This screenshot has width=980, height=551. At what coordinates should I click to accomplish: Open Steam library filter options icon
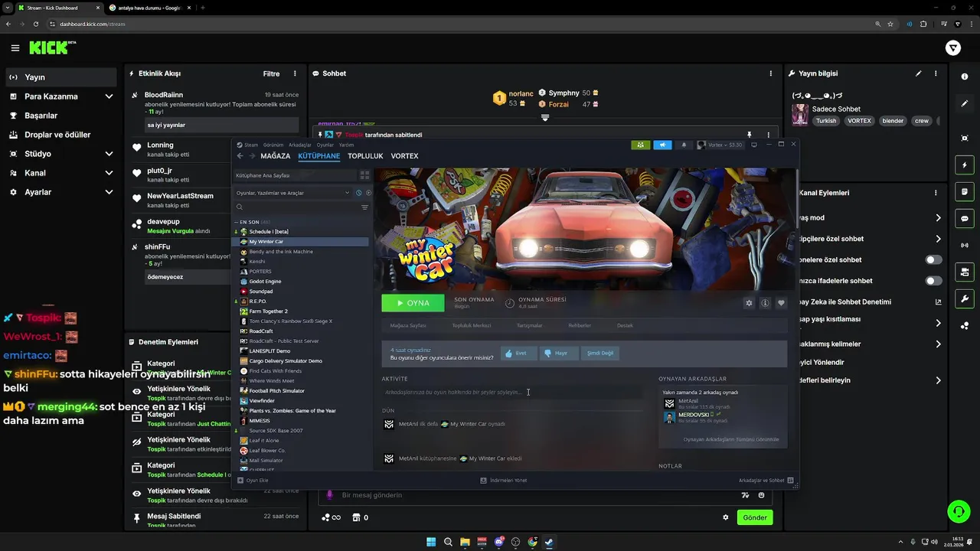coord(364,207)
